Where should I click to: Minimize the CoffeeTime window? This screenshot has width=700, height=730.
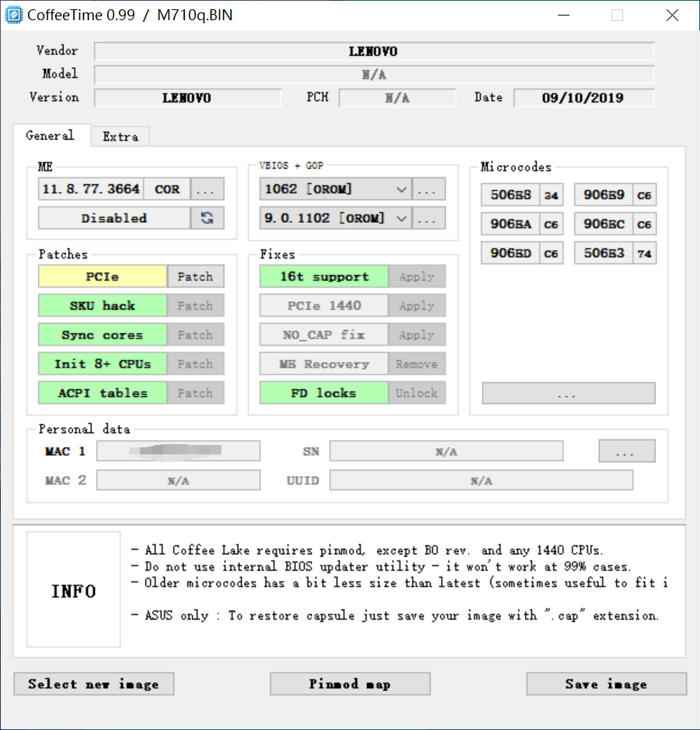[x=563, y=16]
